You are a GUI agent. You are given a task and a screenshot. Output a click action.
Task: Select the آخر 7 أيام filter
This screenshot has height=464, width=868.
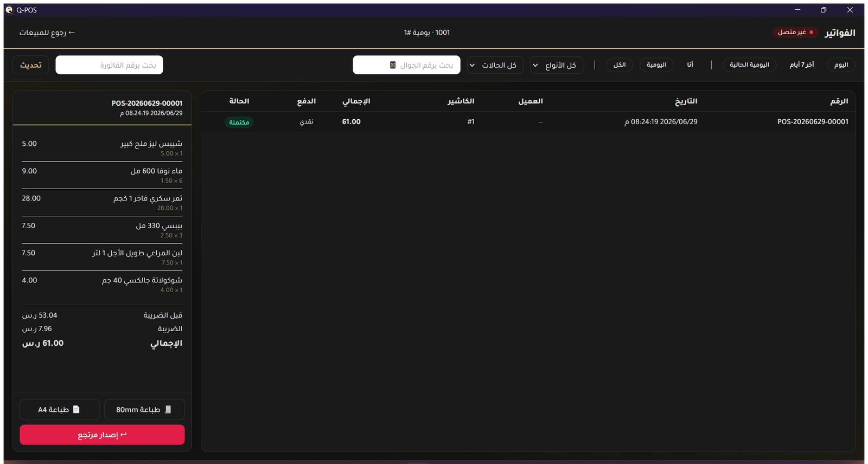click(802, 65)
